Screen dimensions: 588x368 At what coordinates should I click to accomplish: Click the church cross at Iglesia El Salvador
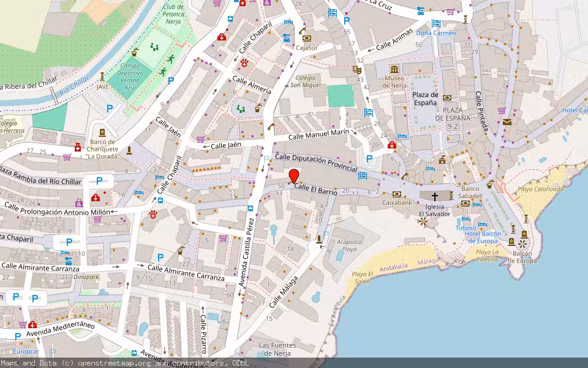[x=434, y=196]
